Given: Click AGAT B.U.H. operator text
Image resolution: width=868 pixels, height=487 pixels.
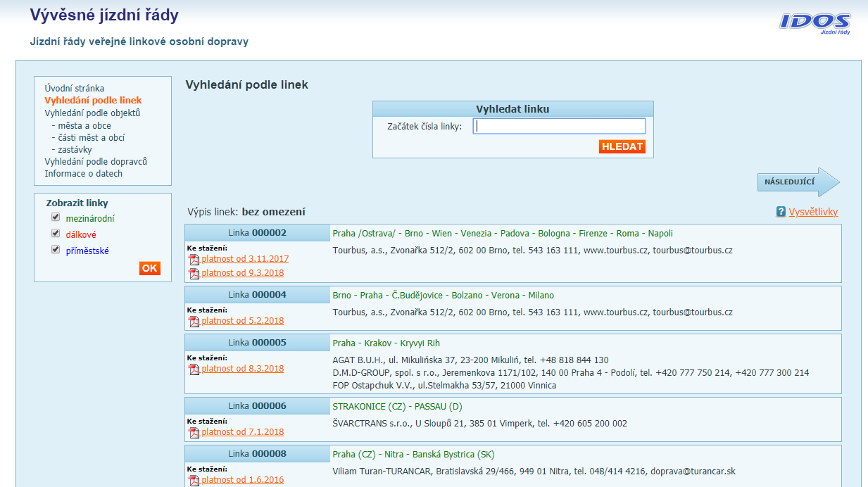Looking at the screenshot, I should [x=470, y=360].
